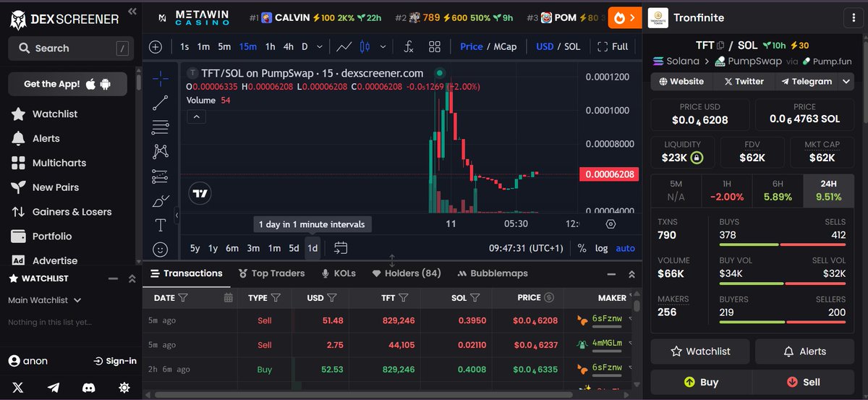Open the forecasting and measurement tools
868x400 pixels.
point(161,176)
